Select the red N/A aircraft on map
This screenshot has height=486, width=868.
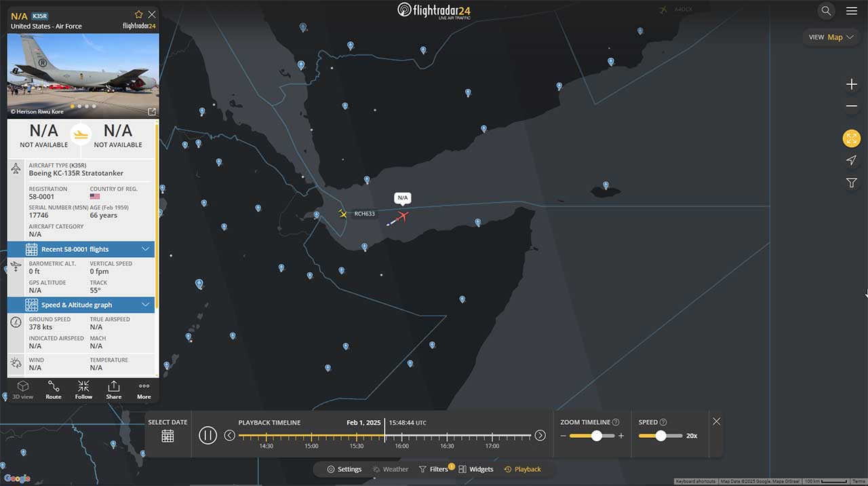(x=402, y=217)
